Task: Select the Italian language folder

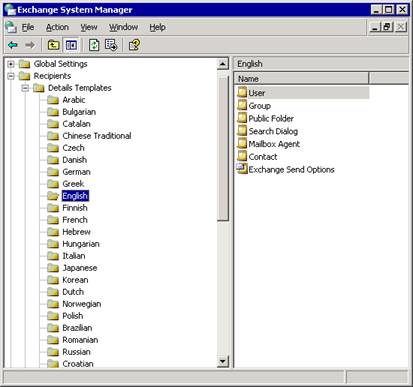Action: point(74,256)
